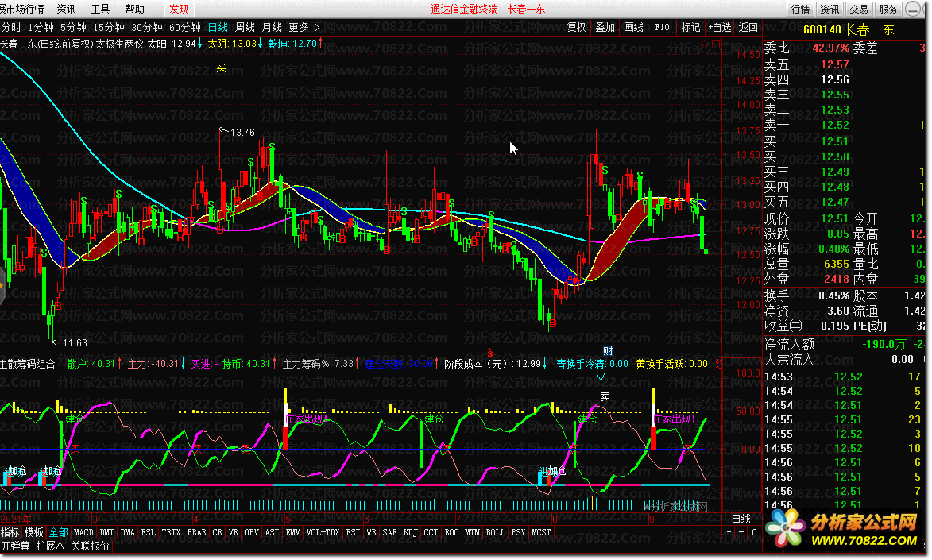Click the 委比 value 42.97%
The image size is (932, 560).
(x=831, y=48)
